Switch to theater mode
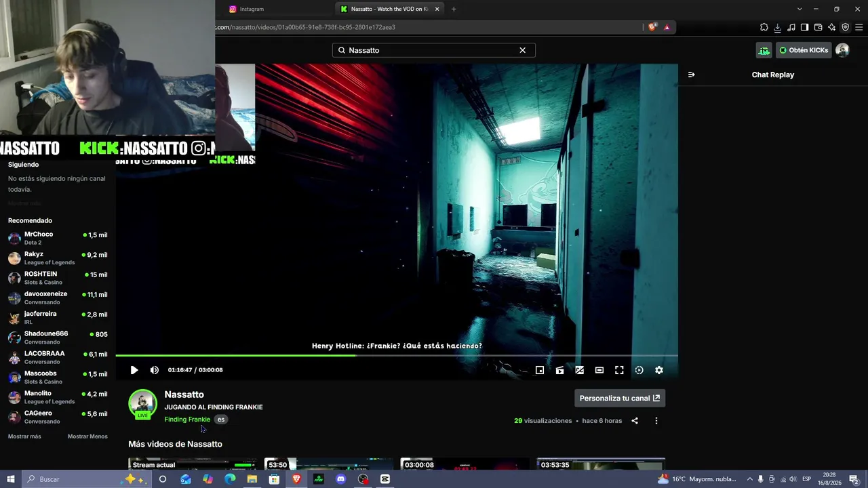 pyautogui.click(x=599, y=370)
